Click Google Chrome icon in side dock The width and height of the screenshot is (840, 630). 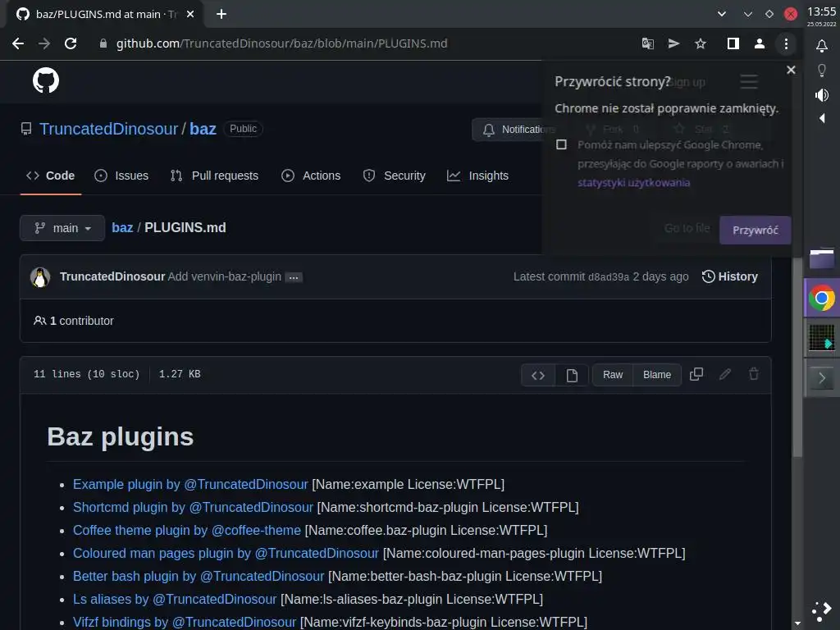pyautogui.click(x=821, y=298)
